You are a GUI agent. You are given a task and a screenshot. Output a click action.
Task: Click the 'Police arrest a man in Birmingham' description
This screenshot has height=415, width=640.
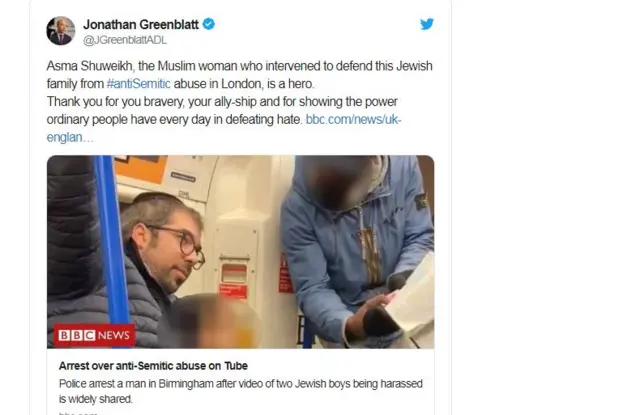240,391
